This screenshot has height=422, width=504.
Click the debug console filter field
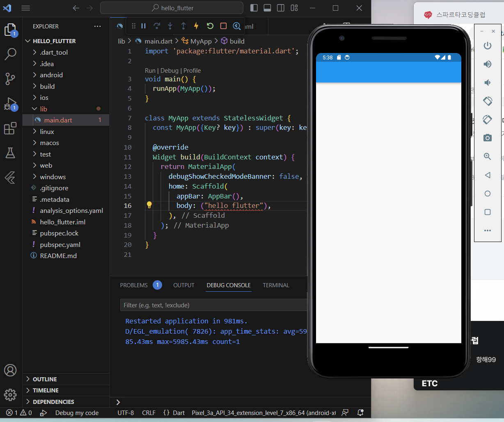point(213,305)
